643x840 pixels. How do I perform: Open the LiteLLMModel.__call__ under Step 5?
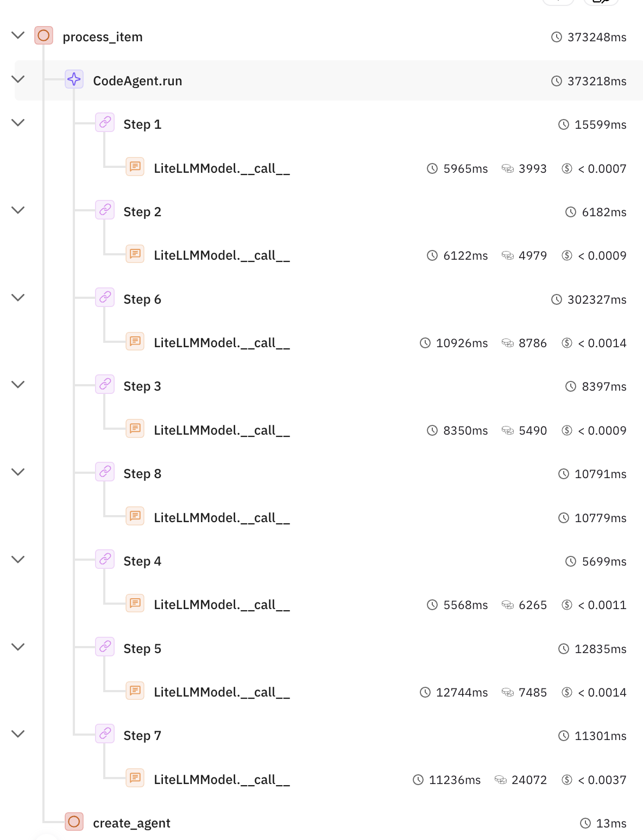222,692
